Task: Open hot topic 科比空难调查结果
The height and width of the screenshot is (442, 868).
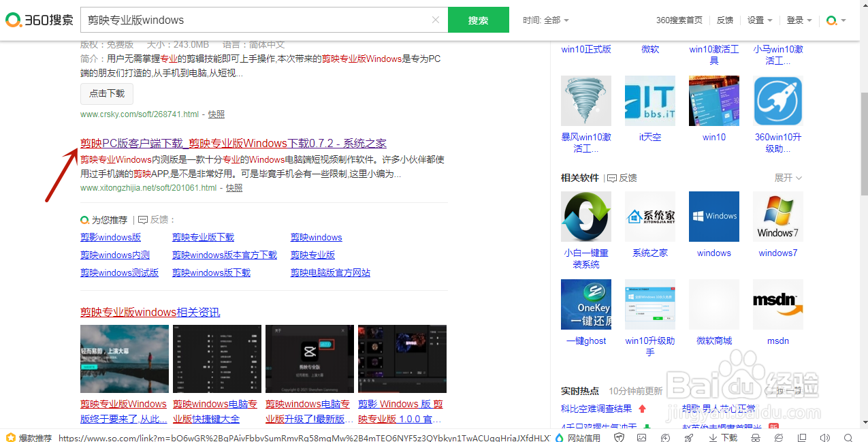Action: [596, 409]
